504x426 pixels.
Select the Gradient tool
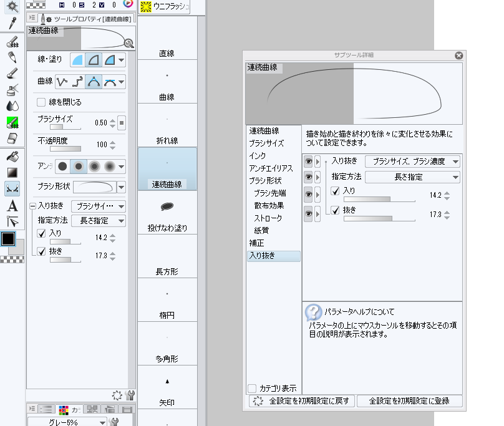tap(12, 172)
